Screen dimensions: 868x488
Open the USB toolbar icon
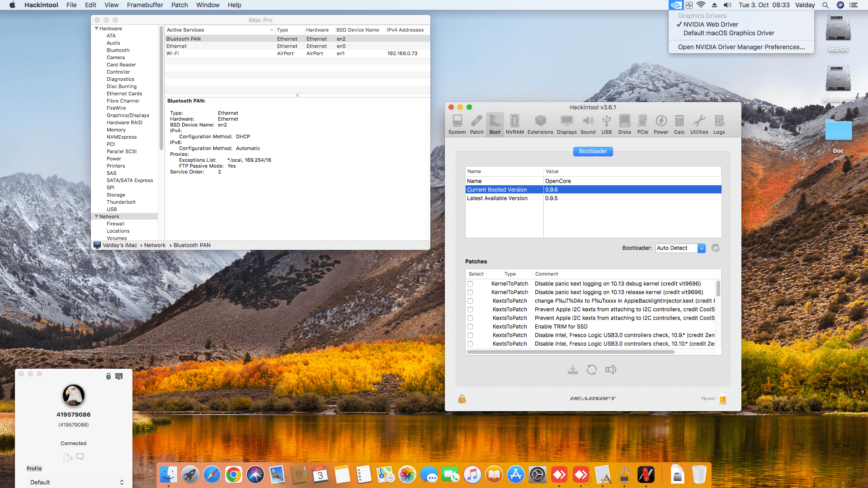pos(607,124)
